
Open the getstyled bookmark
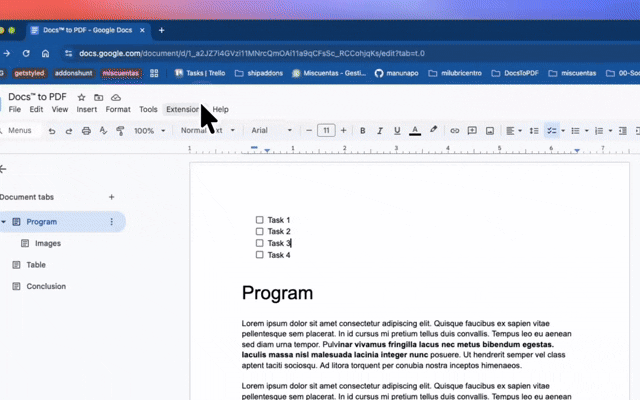tap(29, 73)
